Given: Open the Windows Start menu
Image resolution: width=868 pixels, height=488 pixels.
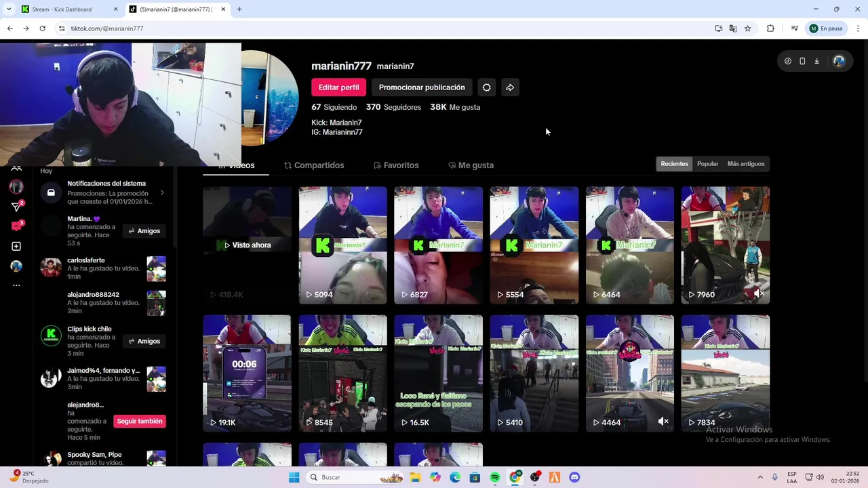Looking at the screenshot, I should (294, 477).
